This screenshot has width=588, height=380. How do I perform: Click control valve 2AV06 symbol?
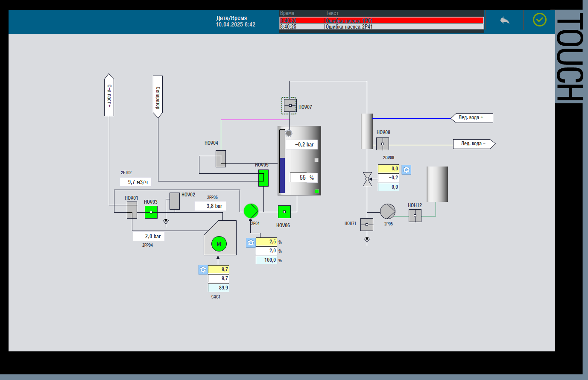pos(367,179)
